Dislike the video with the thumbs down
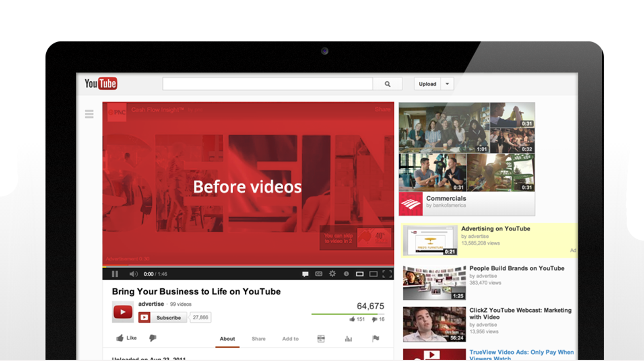644x362 pixels. click(x=153, y=338)
